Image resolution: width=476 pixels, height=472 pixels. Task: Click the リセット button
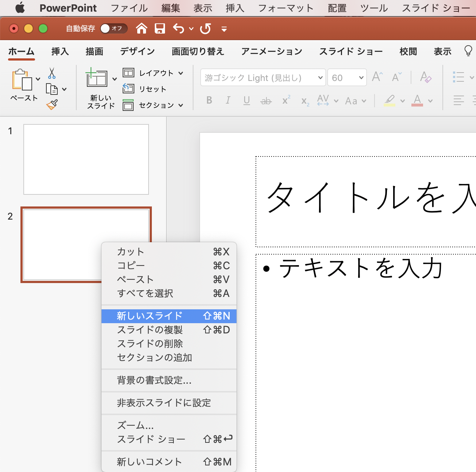(145, 89)
